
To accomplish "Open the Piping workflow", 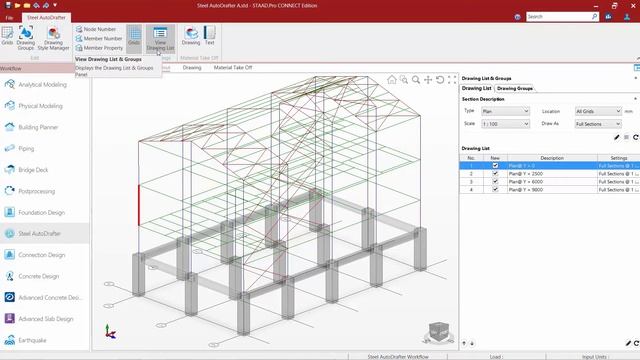I will (45, 149).
